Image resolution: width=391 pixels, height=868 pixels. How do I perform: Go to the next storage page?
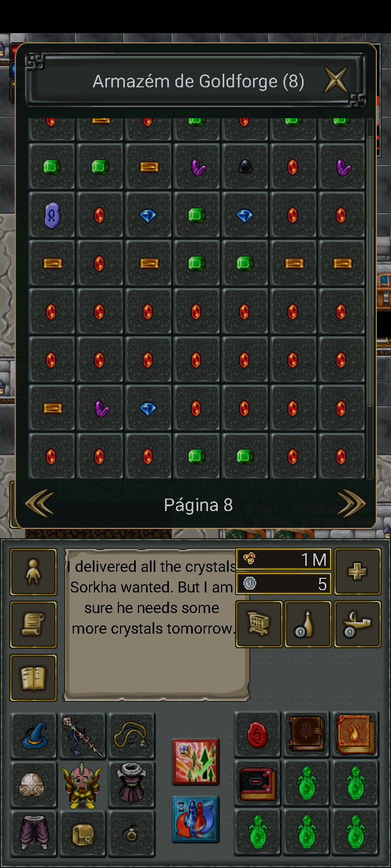[x=351, y=504]
